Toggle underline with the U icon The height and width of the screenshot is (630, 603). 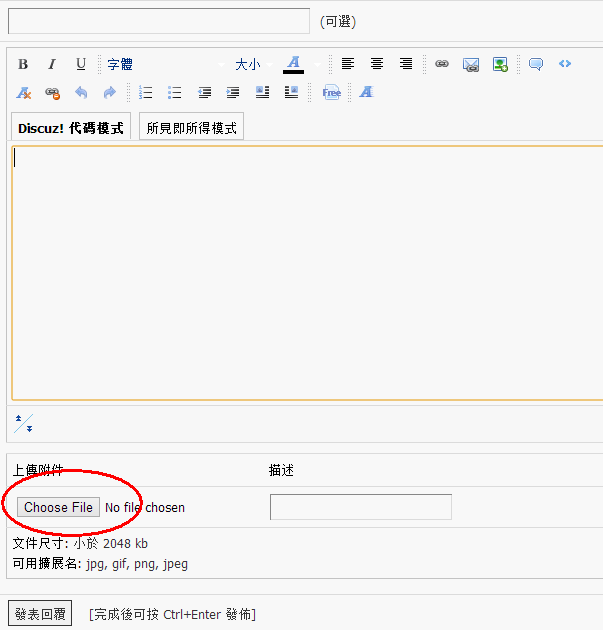(81, 64)
